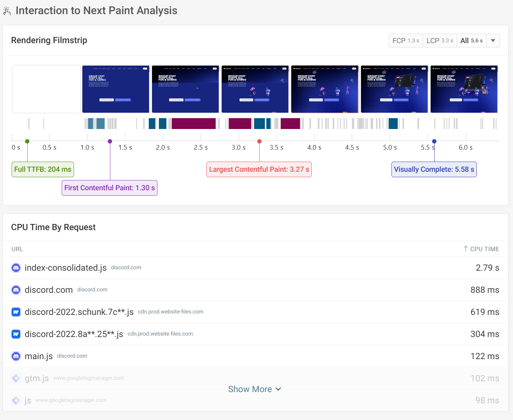This screenshot has width=513, height=420.
Task: Select the FCP 1.3 s filmstrip view
Action: coord(406,41)
